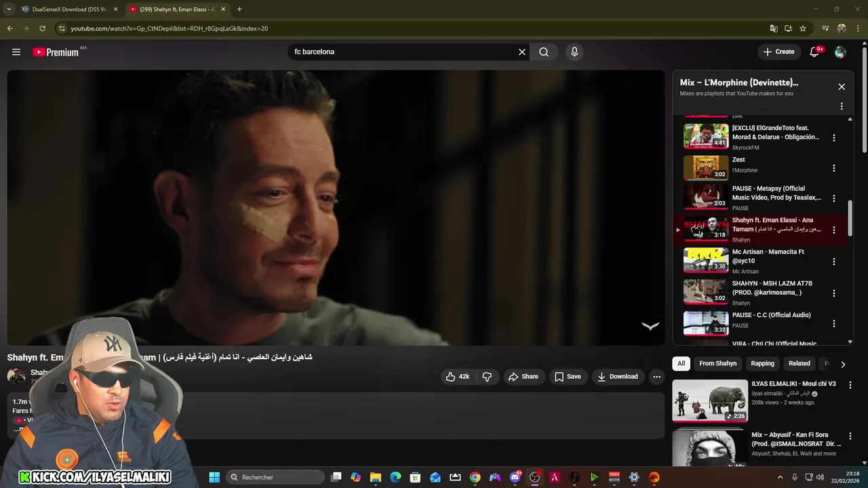Image resolution: width=868 pixels, height=488 pixels.
Task: Open the Chrome profile avatar
Action: coord(842,28)
